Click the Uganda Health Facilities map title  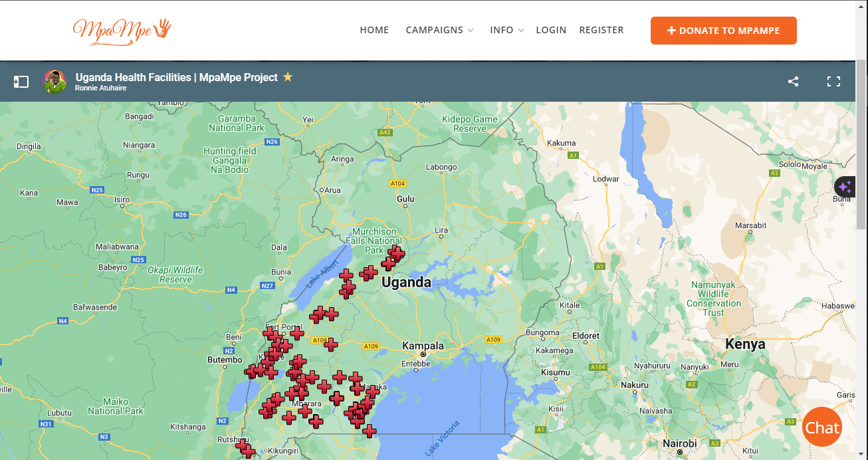pyautogui.click(x=177, y=77)
